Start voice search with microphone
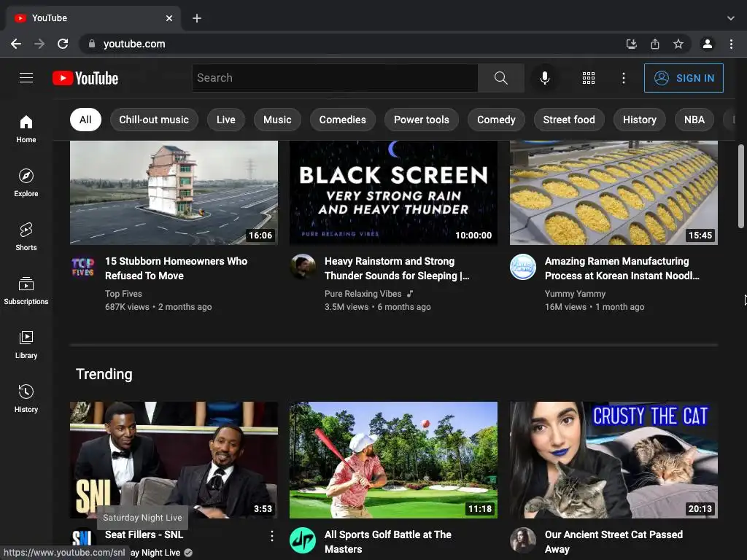 pyautogui.click(x=544, y=77)
